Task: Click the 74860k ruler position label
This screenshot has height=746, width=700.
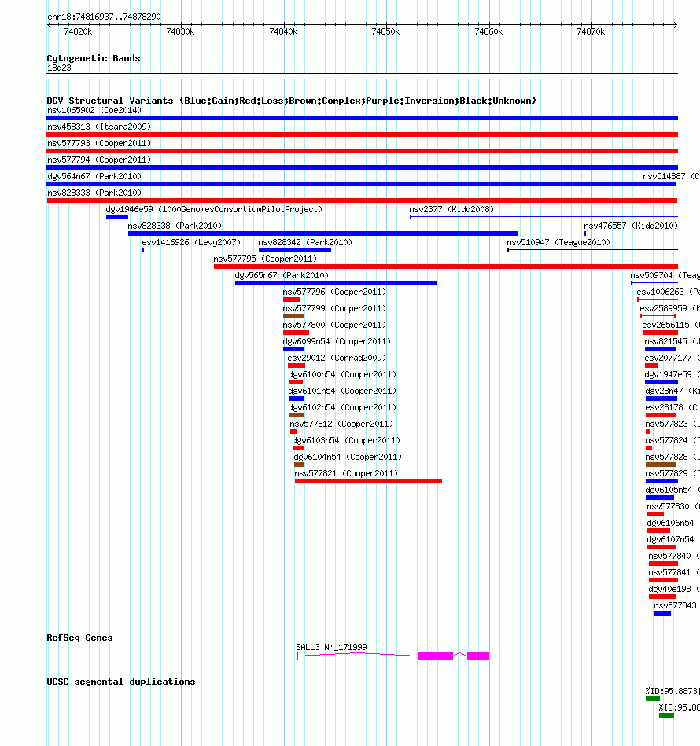Action: click(488, 32)
